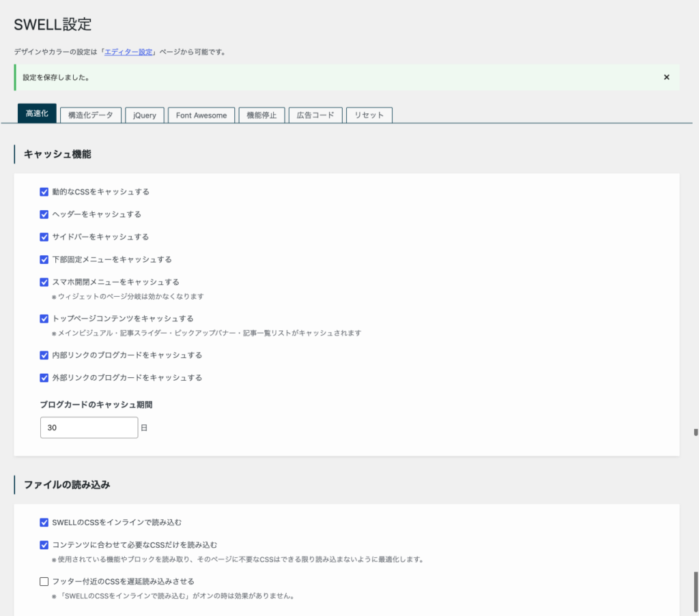Open the 広告コード tab
Viewport: 699px width, 616px height.
click(x=315, y=115)
